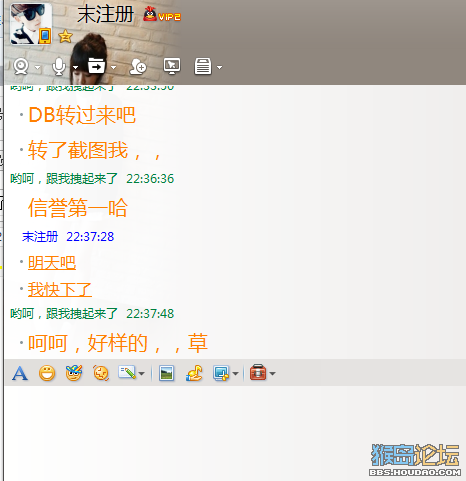Expand the file transfer options arrow
The image size is (466, 481).
[x=114, y=67]
